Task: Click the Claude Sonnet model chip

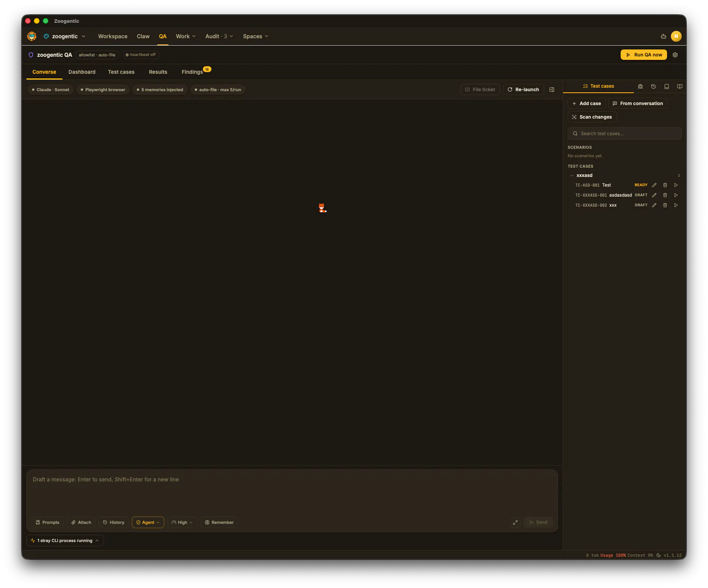Action: coord(51,90)
